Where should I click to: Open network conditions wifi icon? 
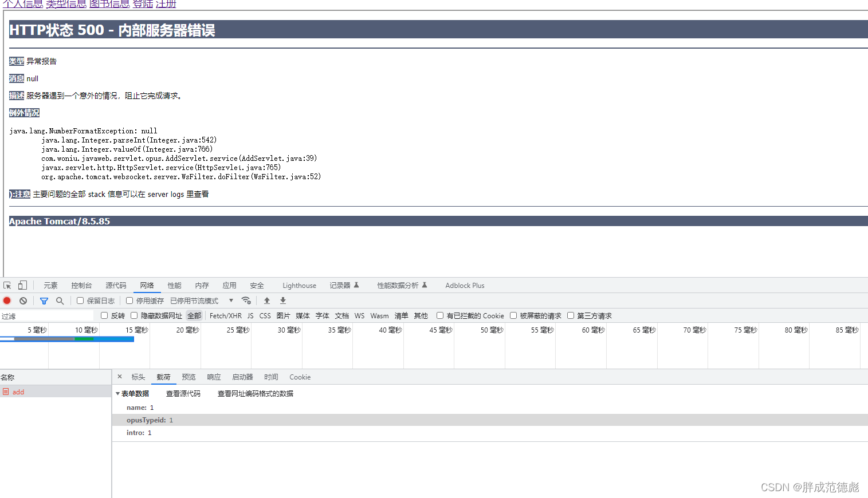coord(246,301)
